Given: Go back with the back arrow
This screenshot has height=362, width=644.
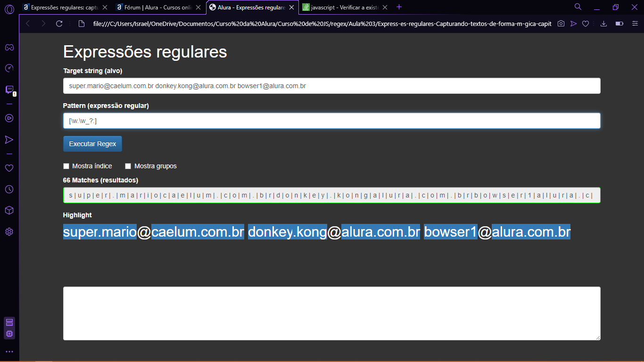Looking at the screenshot, I should click(28, 24).
